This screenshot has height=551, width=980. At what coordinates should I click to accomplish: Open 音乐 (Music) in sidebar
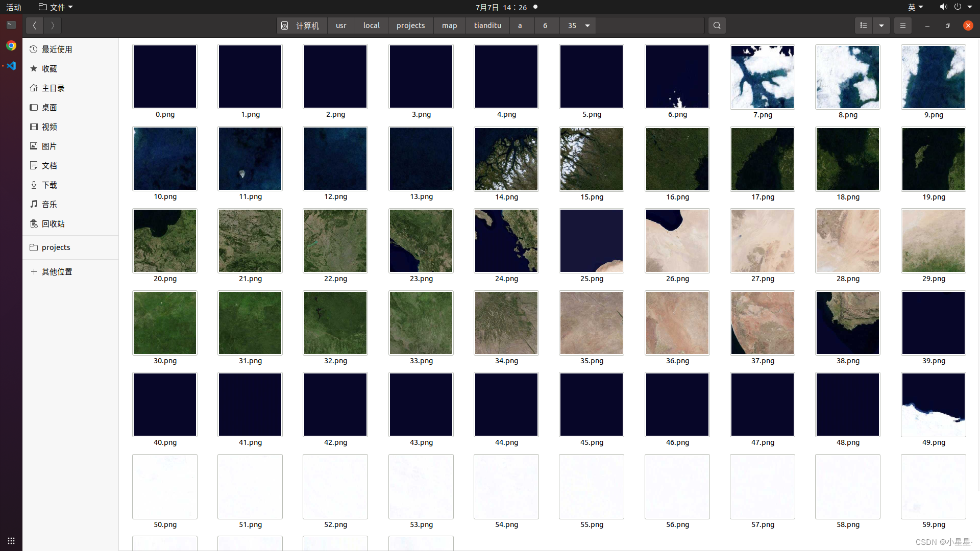click(x=70, y=205)
